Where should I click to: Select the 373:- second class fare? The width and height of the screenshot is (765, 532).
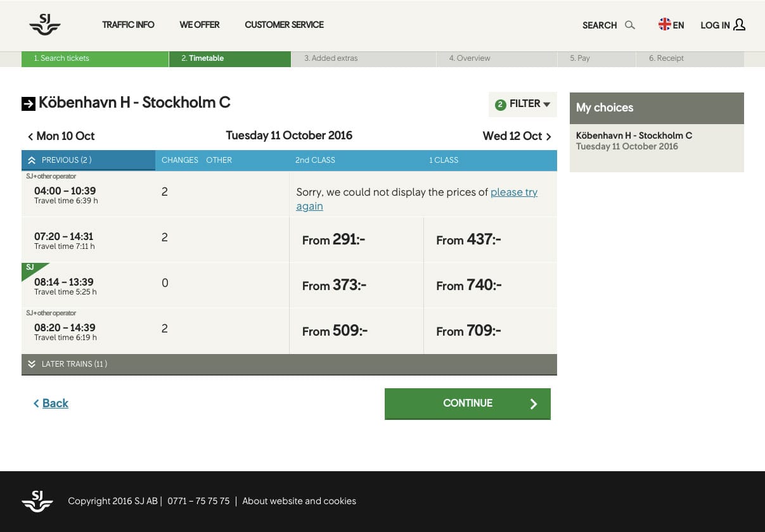tap(334, 285)
